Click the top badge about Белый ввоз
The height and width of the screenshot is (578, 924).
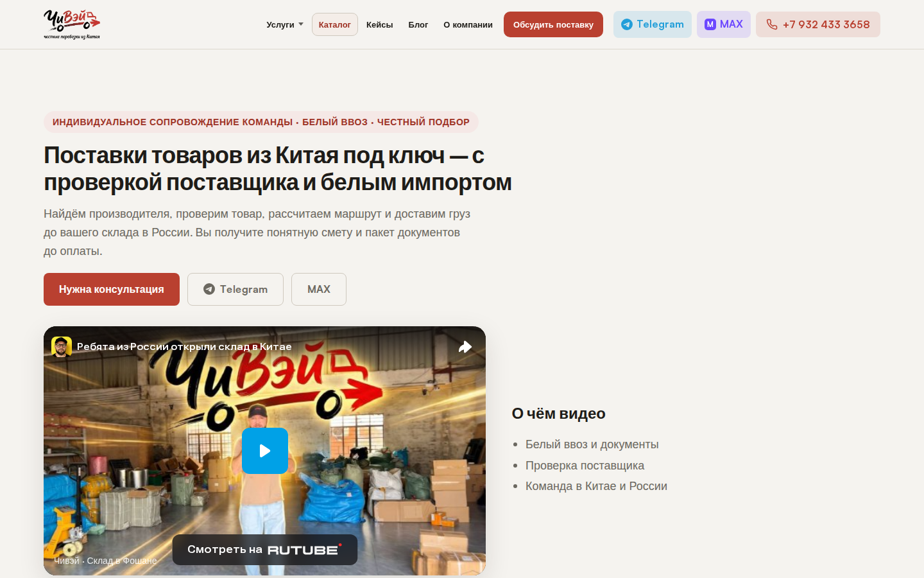coord(261,122)
